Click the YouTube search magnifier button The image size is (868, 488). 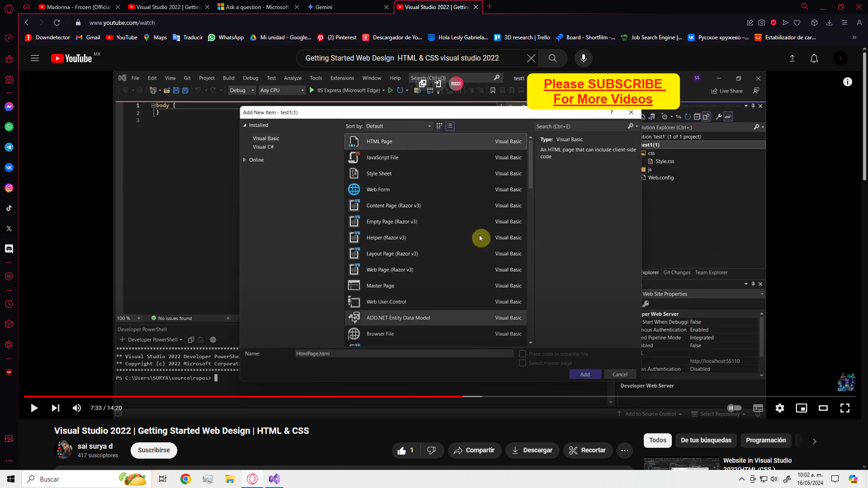(x=552, y=58)
